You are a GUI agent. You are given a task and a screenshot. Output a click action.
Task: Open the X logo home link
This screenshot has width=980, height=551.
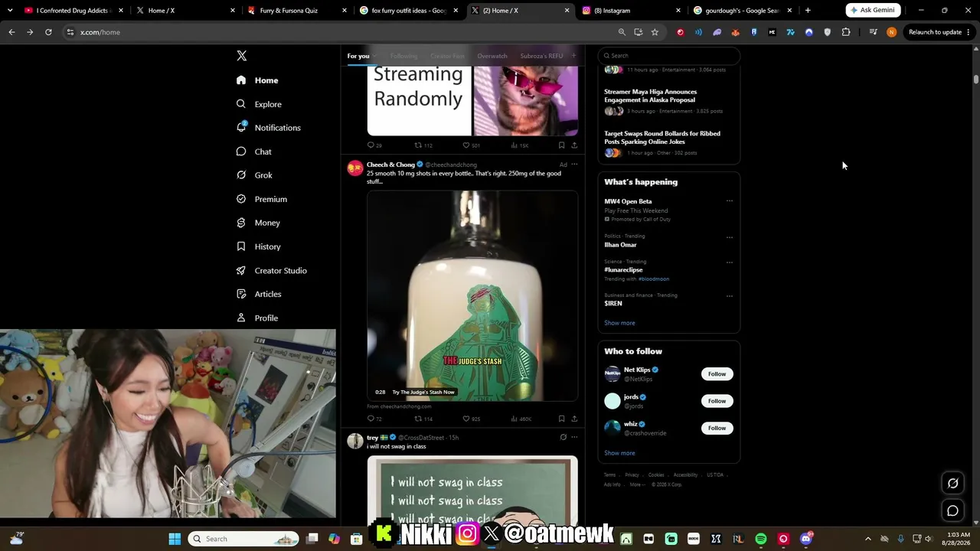(x=241, y=56)
